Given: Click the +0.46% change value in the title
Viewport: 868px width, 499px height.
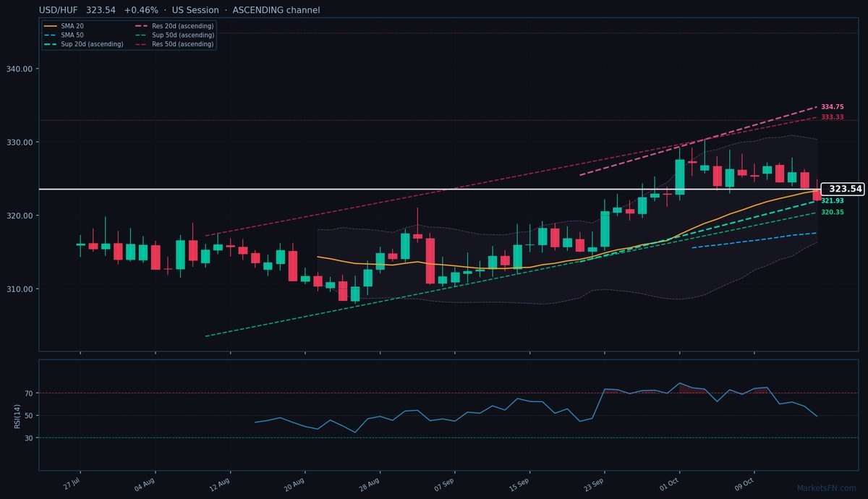Looking at the screenshot, I should click(x=140, y=10).
